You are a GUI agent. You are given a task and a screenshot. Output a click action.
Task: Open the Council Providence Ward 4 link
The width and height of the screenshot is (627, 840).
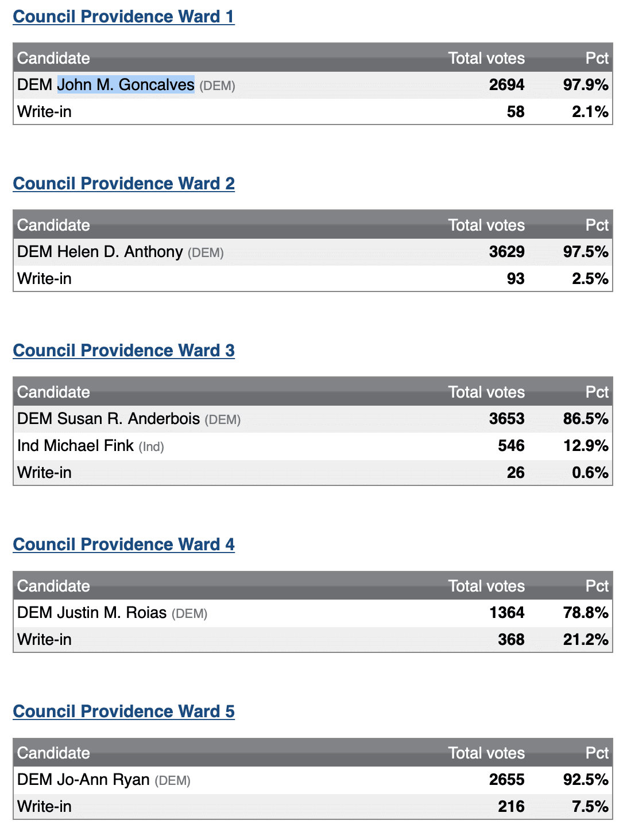click(x=123, y=545)
